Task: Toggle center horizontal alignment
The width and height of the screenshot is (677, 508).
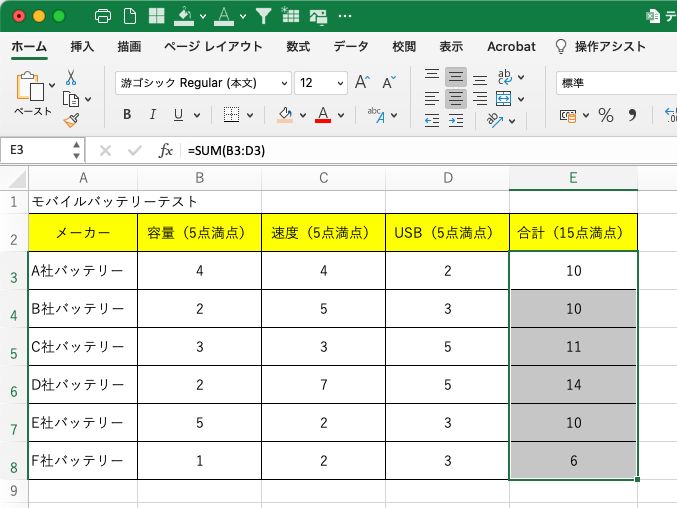Action: (x=455, y=98)
